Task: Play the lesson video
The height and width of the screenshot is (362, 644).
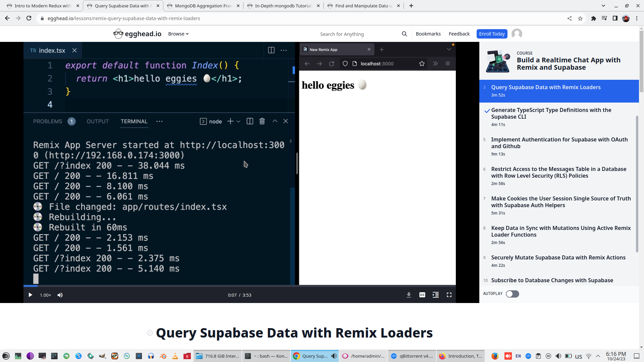Action: coord(30,295)
